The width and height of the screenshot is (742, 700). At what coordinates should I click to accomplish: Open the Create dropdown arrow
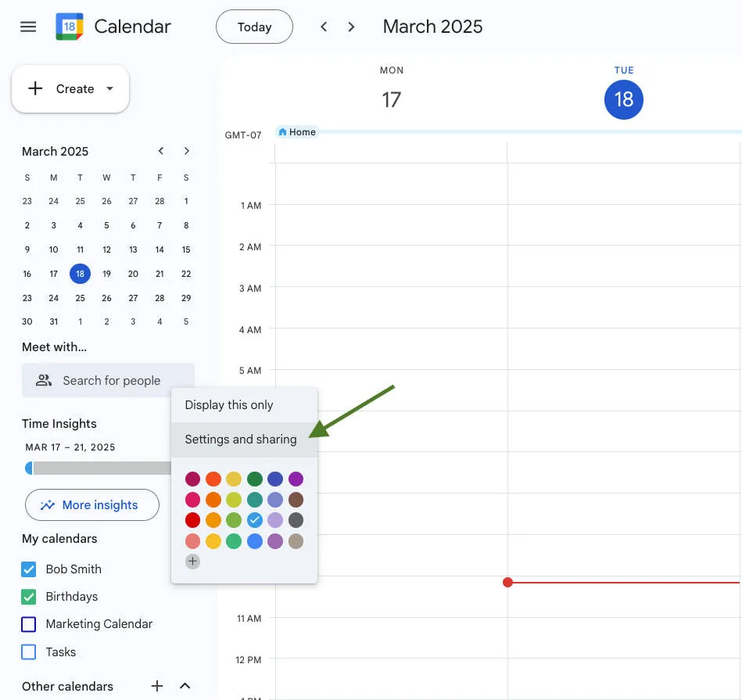tap(109, 88)
